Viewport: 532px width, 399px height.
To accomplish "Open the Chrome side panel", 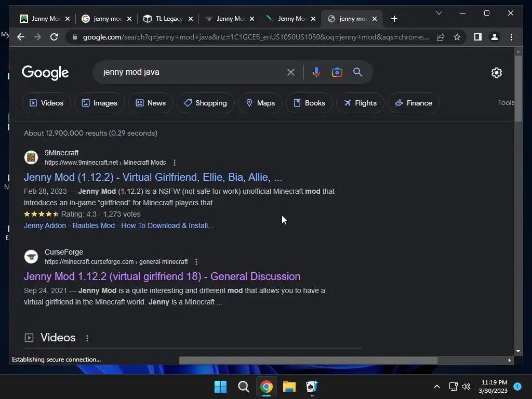I will pyautogui.click(x=478, y=37).
